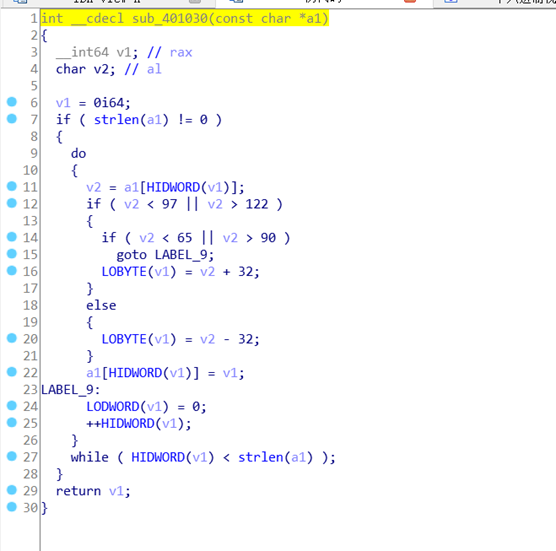Image resolution: width=556 pixels, height=551 pixels.
Task: Click breakpoint marker beside line 11
Action: 12,186
